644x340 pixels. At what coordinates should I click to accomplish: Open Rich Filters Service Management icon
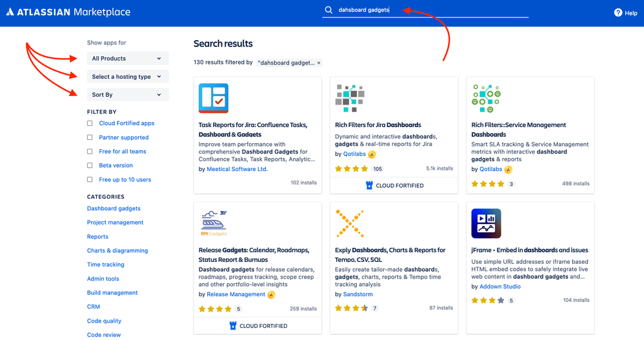487,98
